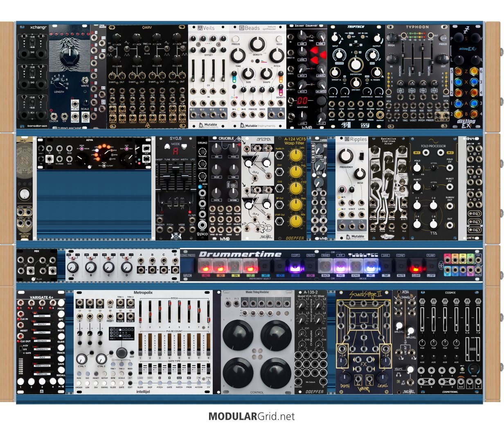The height and width of the screenshot is (425, 504).
Task: Select the OH pad on Drummertime
Action: point(295,266)
